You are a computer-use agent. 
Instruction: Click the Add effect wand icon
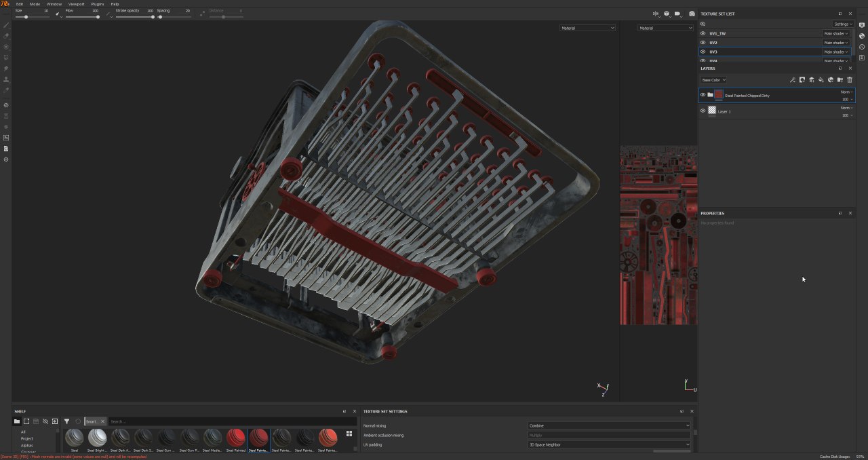tap(792, 80)
